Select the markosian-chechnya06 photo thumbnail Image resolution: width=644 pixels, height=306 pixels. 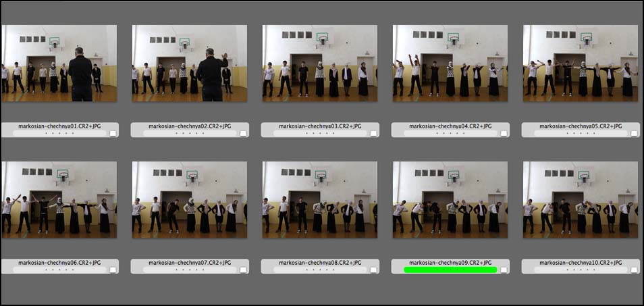59,200
